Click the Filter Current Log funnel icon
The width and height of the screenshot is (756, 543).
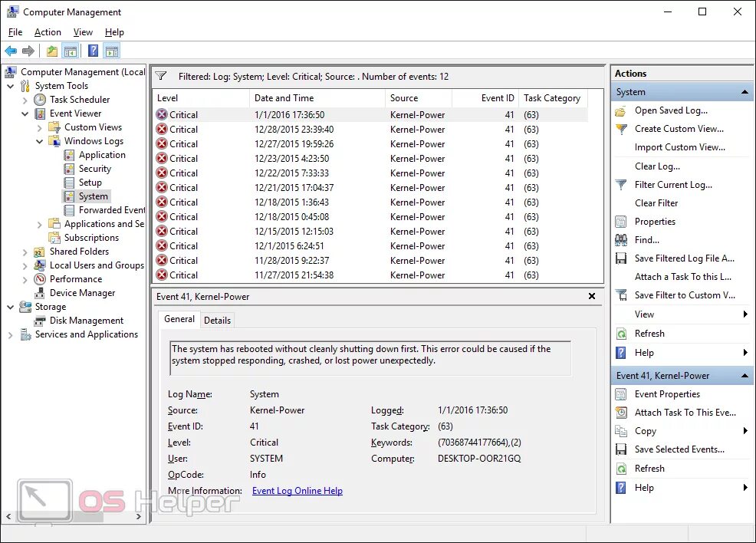click(621, 185)
